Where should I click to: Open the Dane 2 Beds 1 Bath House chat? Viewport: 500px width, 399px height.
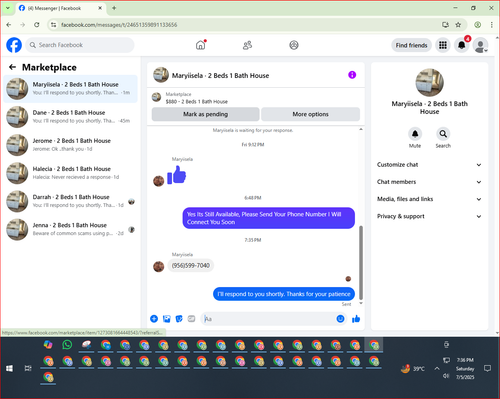point(70,117)
